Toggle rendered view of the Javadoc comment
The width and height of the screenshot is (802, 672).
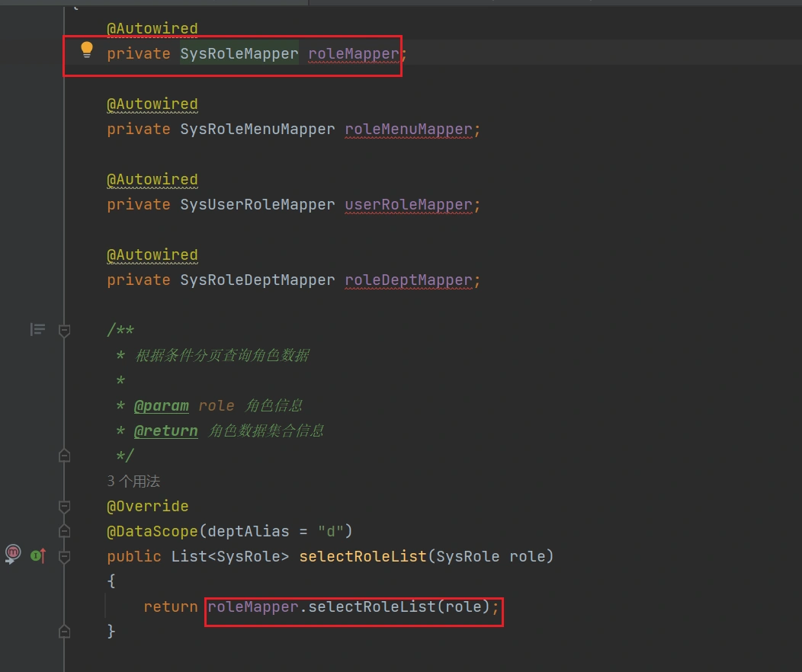click(x=37, y=329)
